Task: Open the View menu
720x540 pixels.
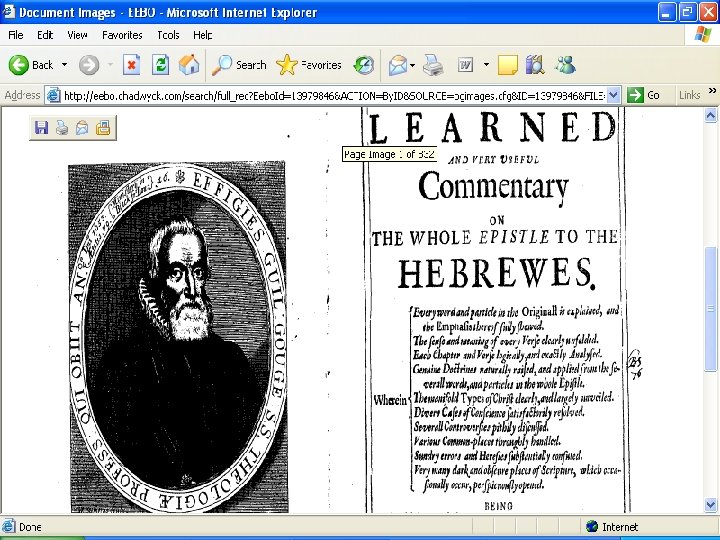Action: tap(77, 35)
